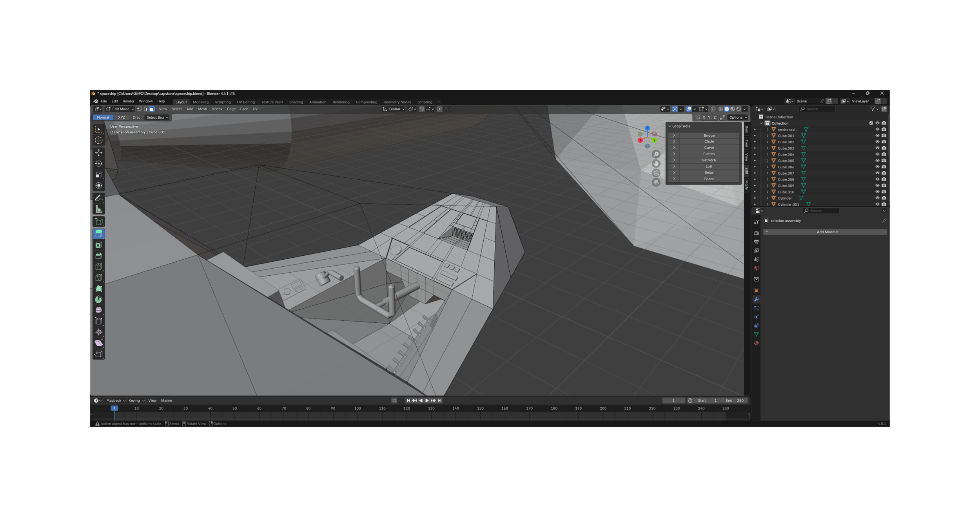The image size is (980, 517).
Task: Activate the Annotate tool
Action: point(98,198)
